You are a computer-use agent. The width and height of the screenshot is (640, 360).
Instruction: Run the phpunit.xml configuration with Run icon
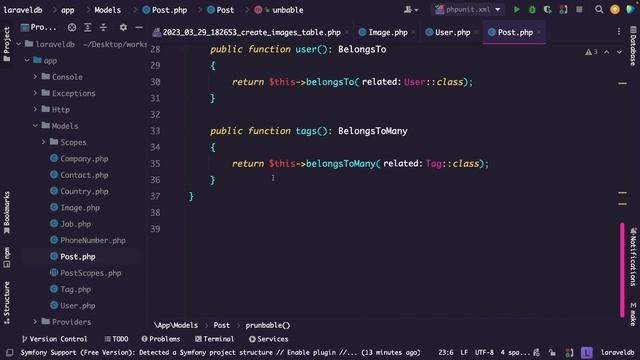point(516,9)
